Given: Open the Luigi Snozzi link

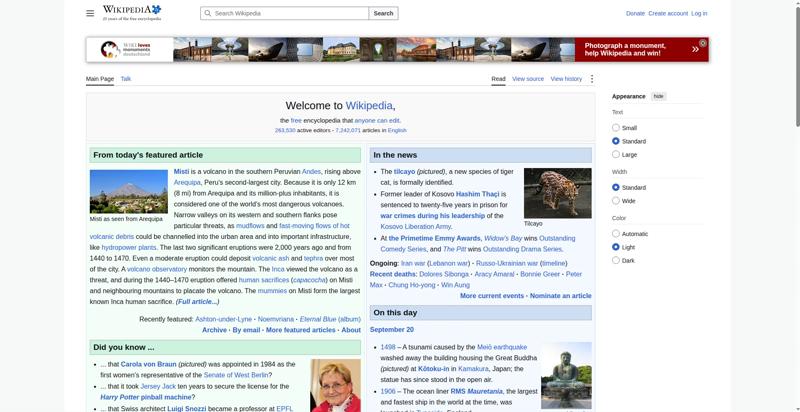Looking at the screenshot, I should [186, 408].
